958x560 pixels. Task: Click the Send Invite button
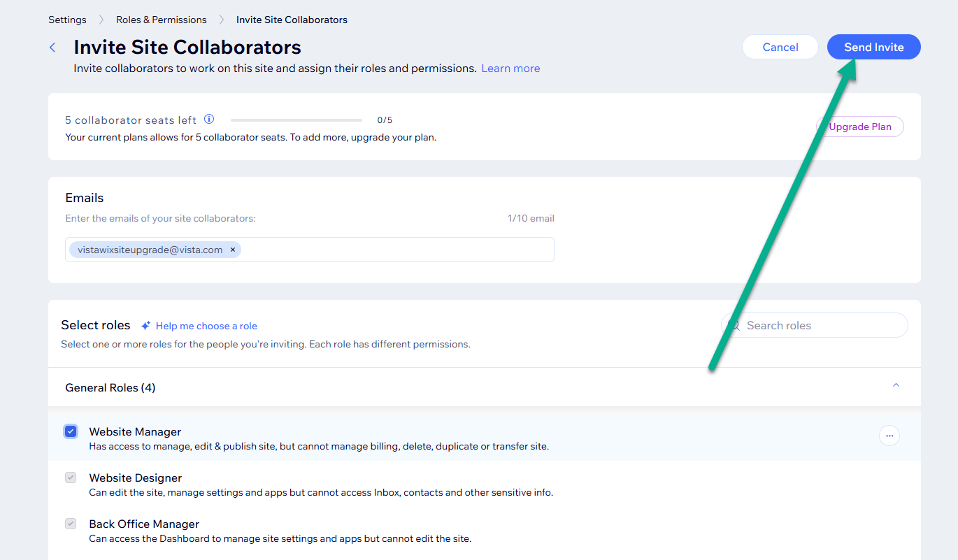(874, 47)
